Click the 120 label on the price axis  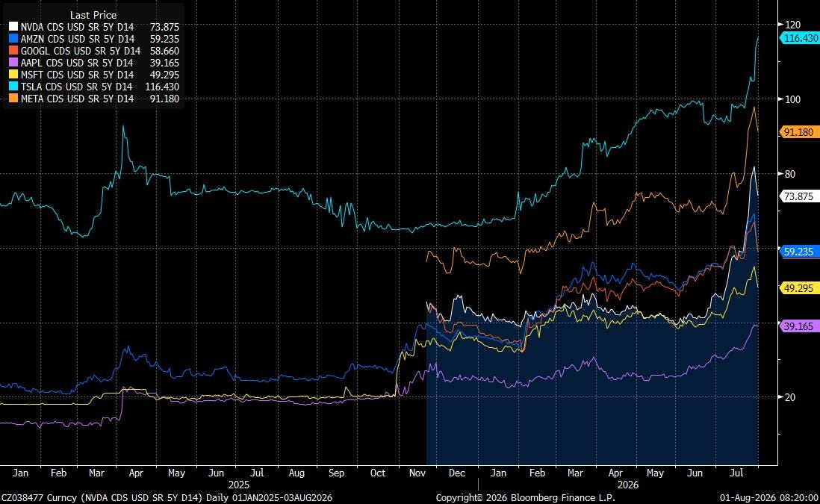[793, 25]
